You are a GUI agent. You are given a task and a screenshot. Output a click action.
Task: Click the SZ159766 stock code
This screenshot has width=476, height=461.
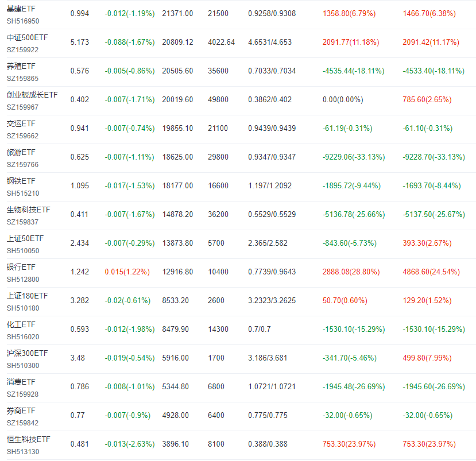(x=22, y=165)
